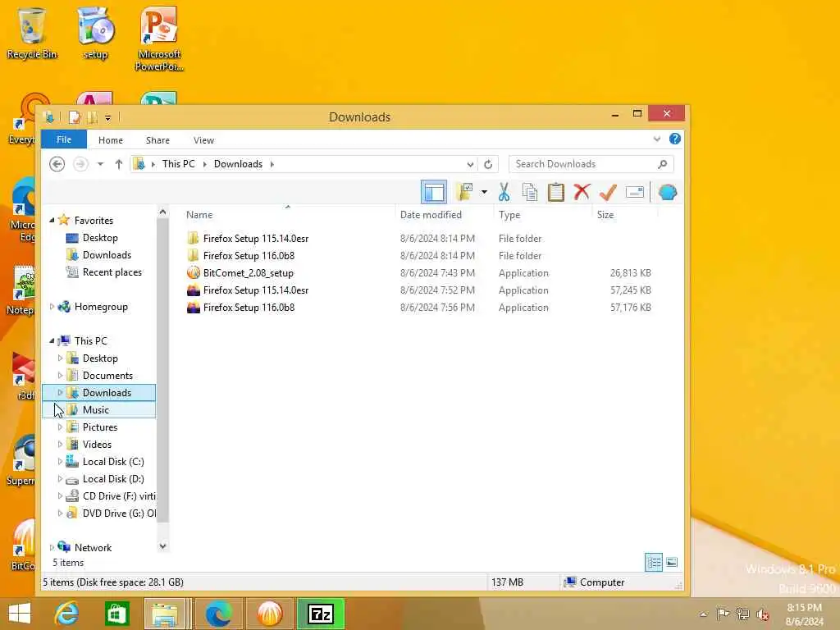Switch to the Share ribbon tab

tap(157, 139)
